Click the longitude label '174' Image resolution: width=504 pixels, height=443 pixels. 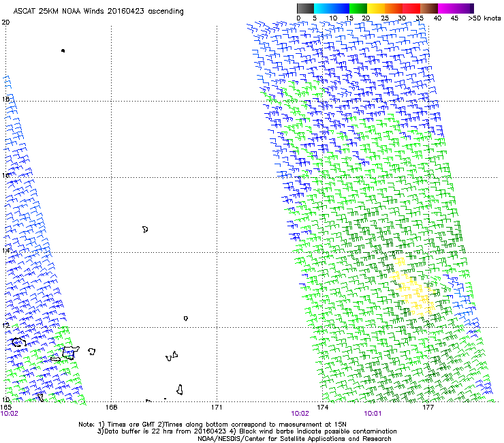pyautogui.click(x=322, y=408)
